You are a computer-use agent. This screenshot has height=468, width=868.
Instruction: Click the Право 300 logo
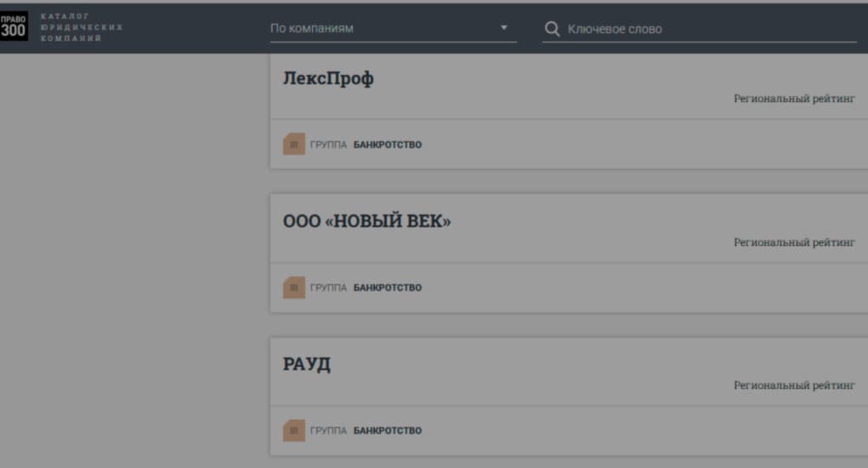point(15,27)
